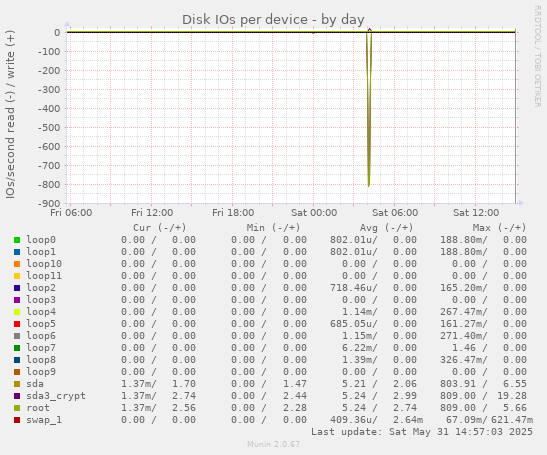The height and width of the screenshot is (455, 547).
Task: Click sda3_crypt max write value 19.28
Action: [x=512, y=396]
